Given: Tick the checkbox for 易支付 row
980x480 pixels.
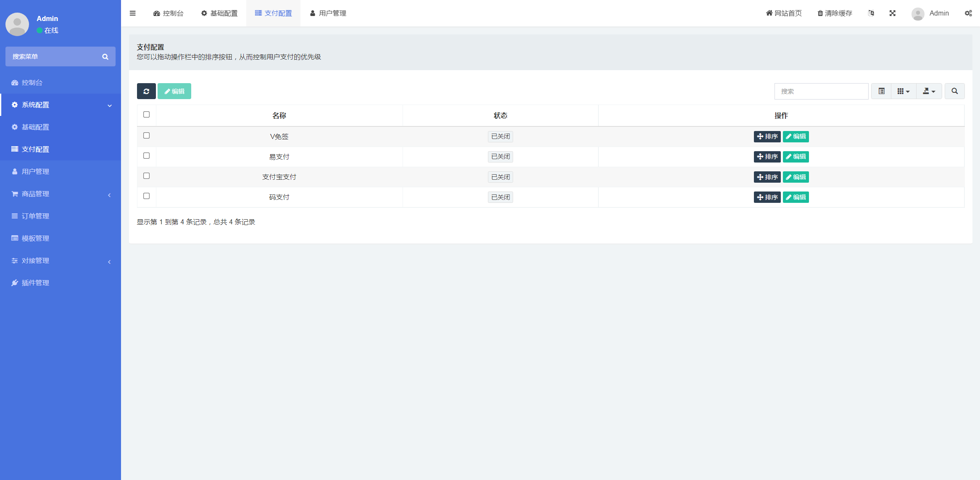Looking at the screenshot, I should point(146,156).
